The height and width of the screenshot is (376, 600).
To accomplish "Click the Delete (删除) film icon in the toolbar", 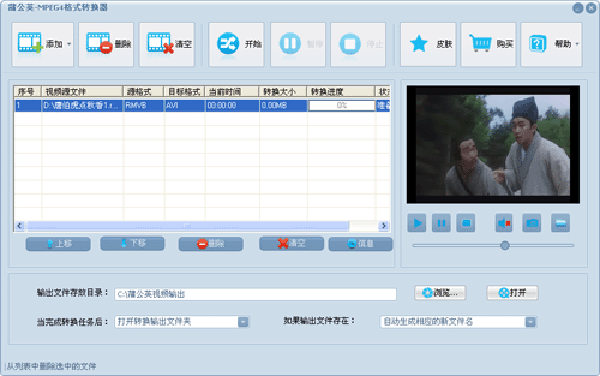I will click(99, 43).
